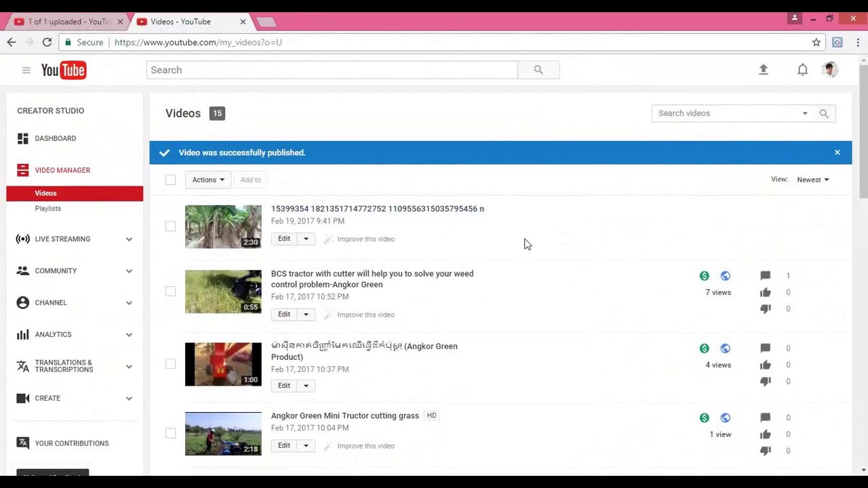Viewport: 868px width, 488px height.
Task: Click monetization icon for Mini Tractor video
Action: point(705,418)
